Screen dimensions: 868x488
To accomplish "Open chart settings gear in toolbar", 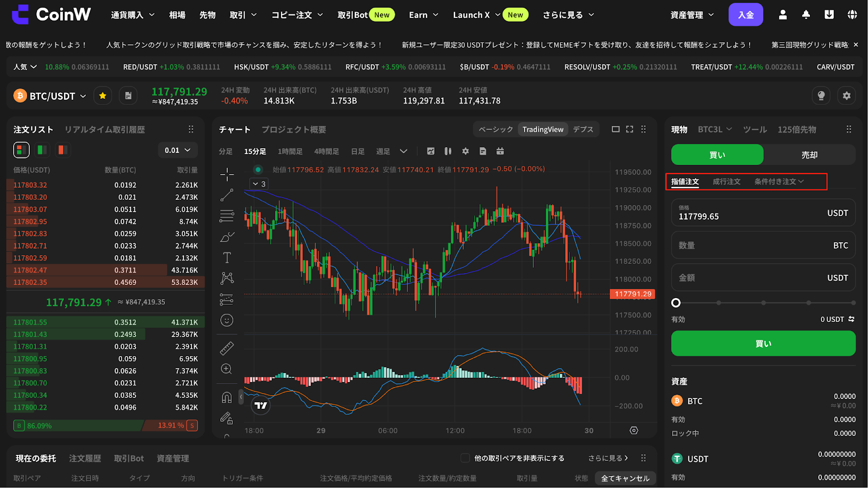I will [465, 151].
